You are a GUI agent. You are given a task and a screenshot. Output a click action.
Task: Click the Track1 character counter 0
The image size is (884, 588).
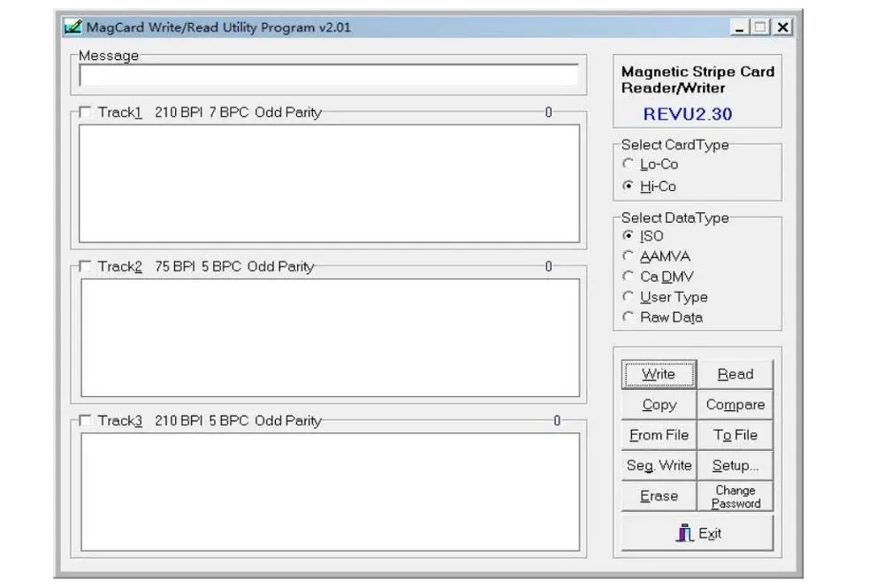[x=549, y=112]
